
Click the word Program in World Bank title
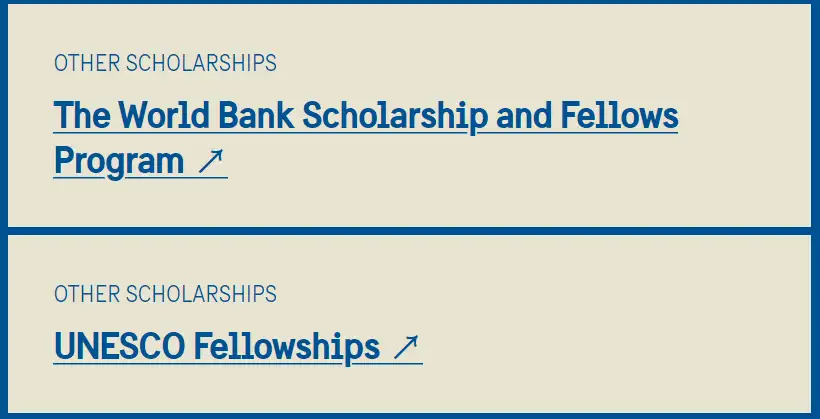pyautogui.click(x=119, y=161)
